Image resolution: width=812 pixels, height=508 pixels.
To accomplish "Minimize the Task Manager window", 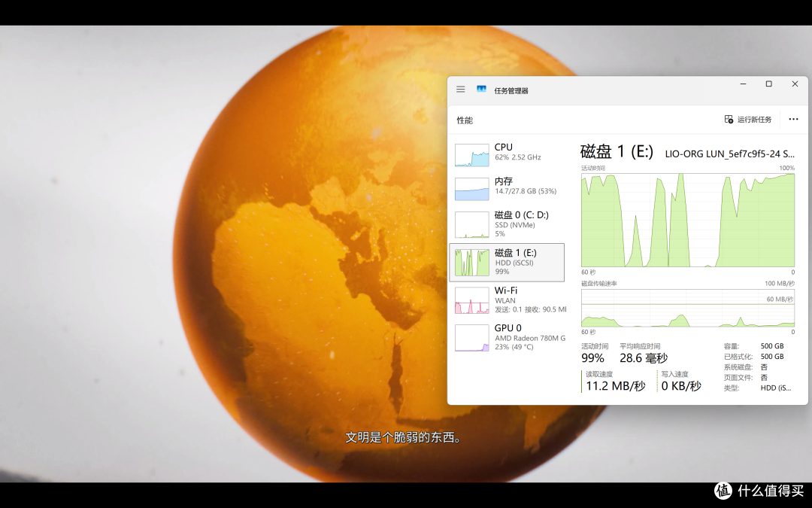I will tap(743, 84).
